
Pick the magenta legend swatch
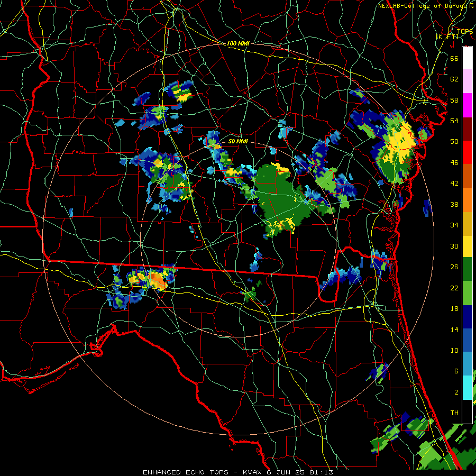point(467,105)
